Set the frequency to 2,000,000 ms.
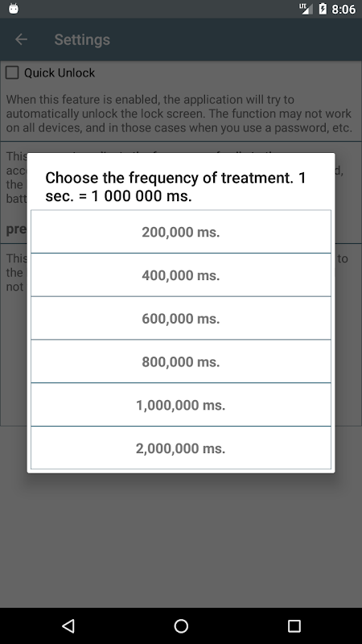 [x=181, y=448]
